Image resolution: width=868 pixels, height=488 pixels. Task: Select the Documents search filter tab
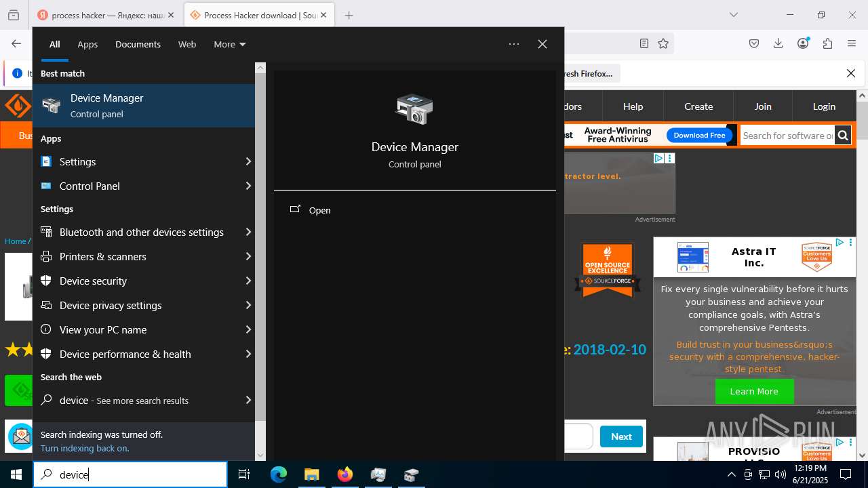[138, 44]
